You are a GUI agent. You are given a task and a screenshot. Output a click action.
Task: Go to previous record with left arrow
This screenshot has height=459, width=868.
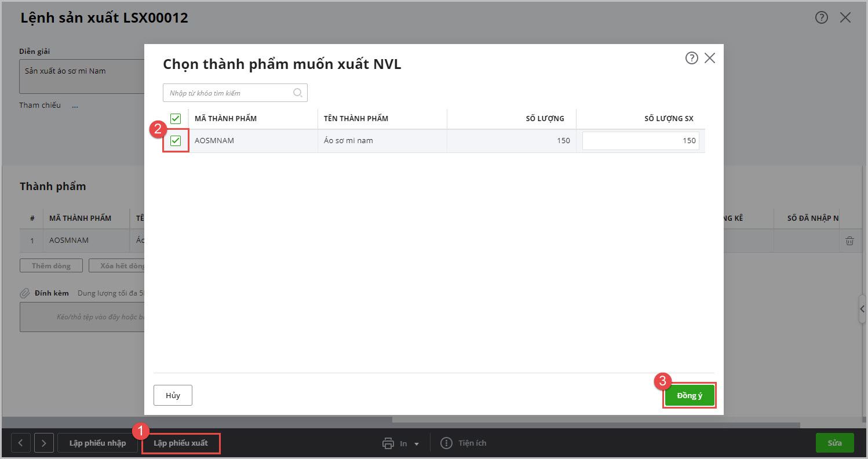pyautogui.click(x=21, y=443)
